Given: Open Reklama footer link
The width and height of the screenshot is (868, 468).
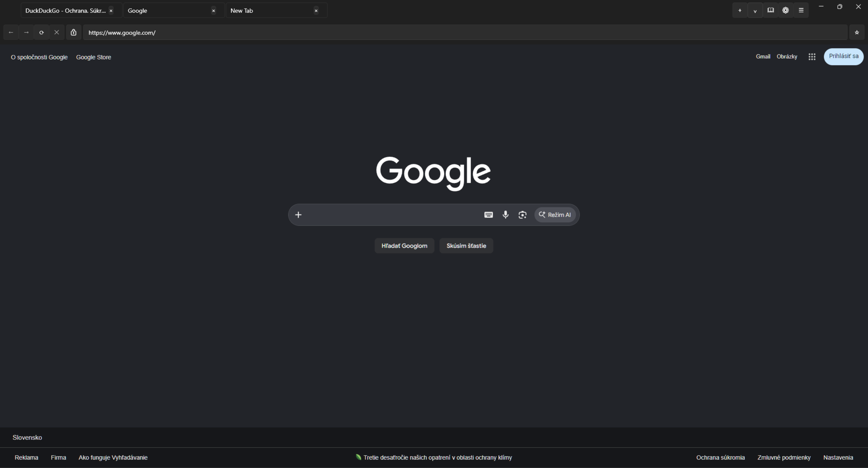Looking at the screenshot, I should coord(26,457).
